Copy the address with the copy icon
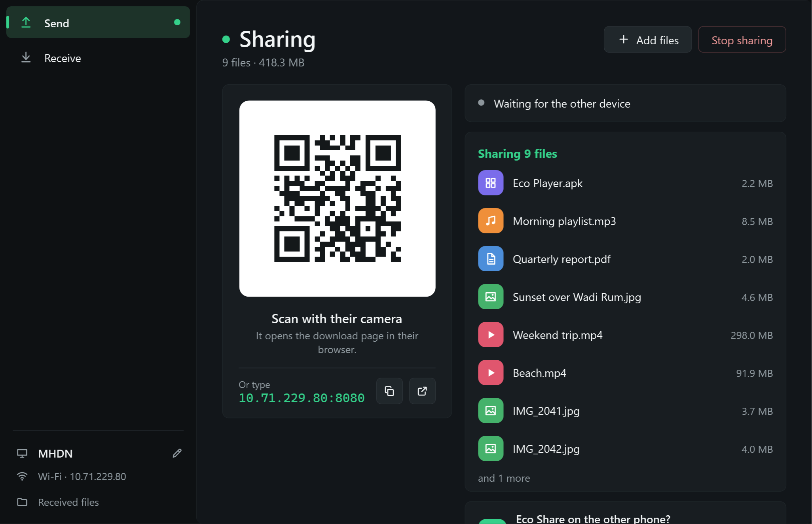 (389, 391)
